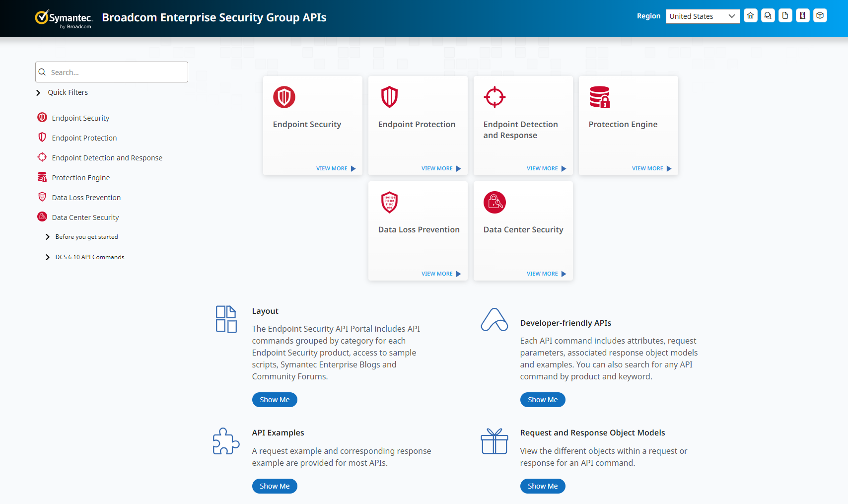848x504 pixels.
Task: Click the Endpoint Detection and Response sidebar crosshair icon
Action: 42,157
